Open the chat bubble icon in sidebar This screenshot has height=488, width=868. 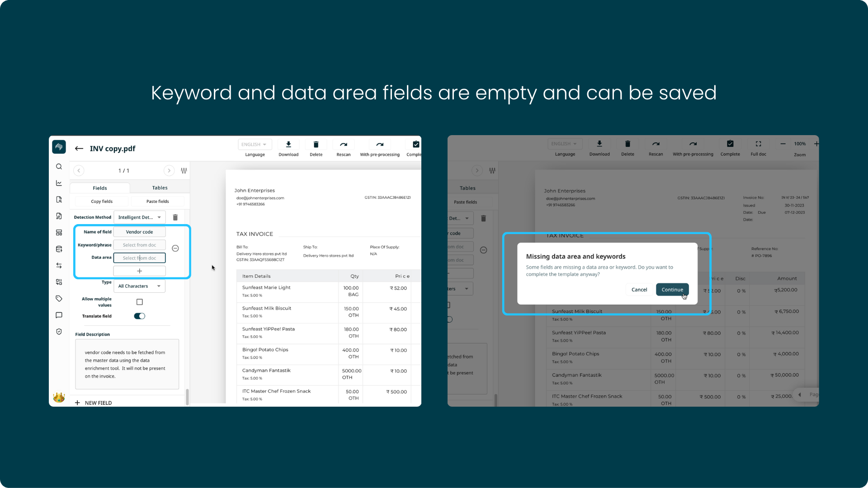click(59, 315)
